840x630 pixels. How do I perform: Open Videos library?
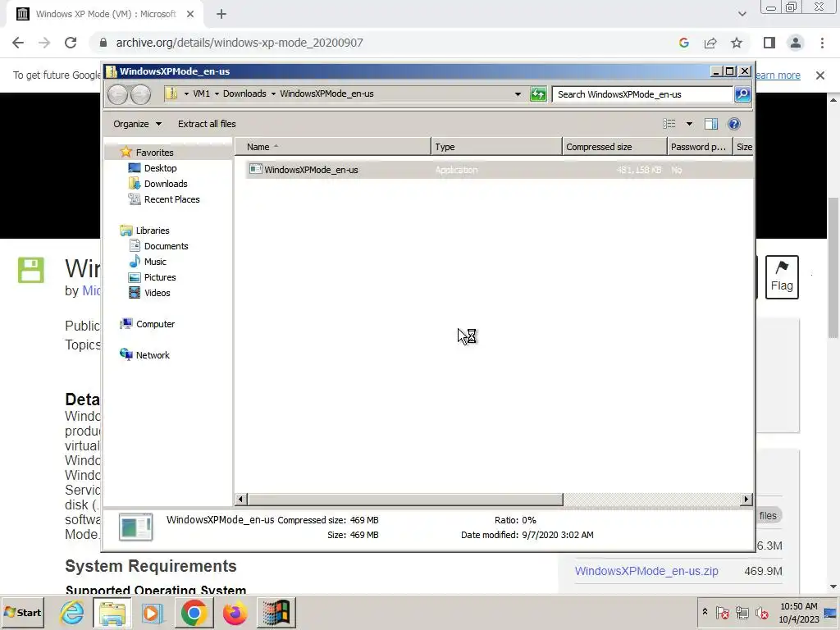point(157,293)
